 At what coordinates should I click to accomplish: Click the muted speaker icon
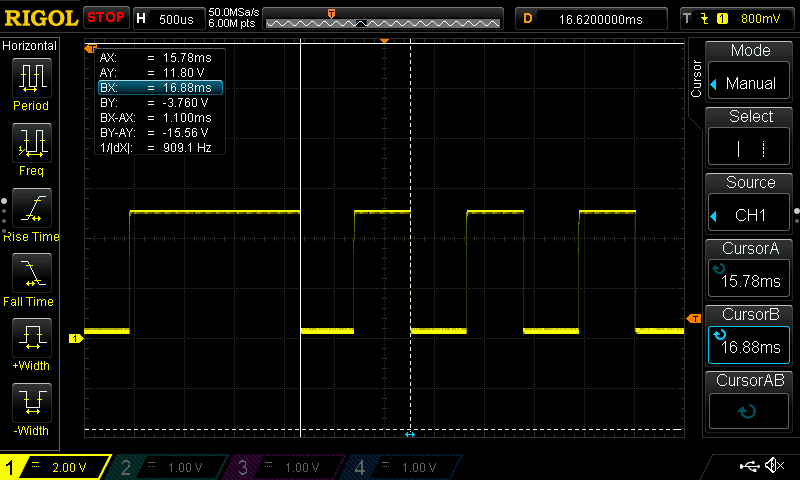(x=773, y=466)
